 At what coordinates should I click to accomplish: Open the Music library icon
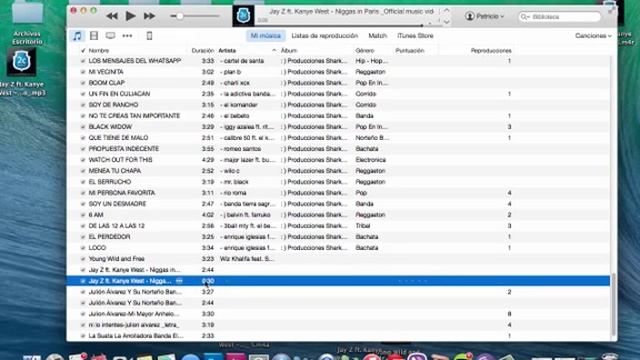pos(77,36)
